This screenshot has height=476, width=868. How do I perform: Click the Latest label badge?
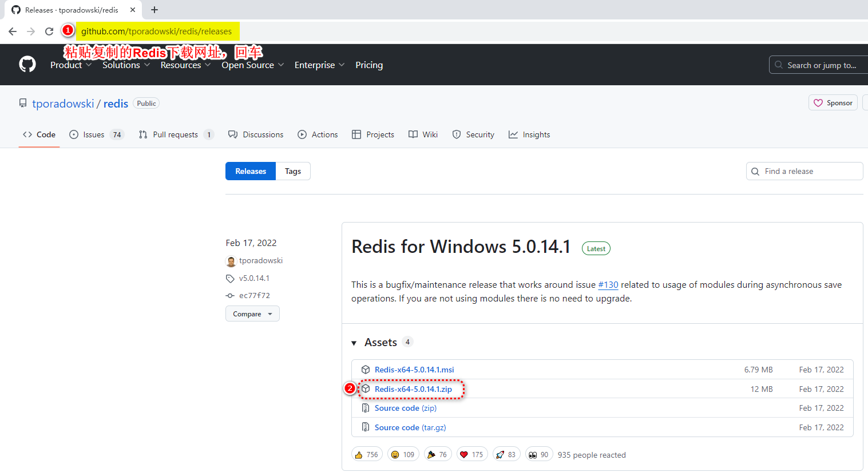[596, 249]
